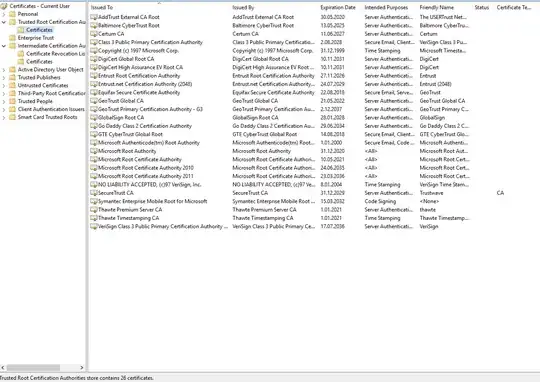Screen dimensions: 540x382
Task: Click the GTE CyberTrust Global Root certificate icon
Action: point(94,134)
